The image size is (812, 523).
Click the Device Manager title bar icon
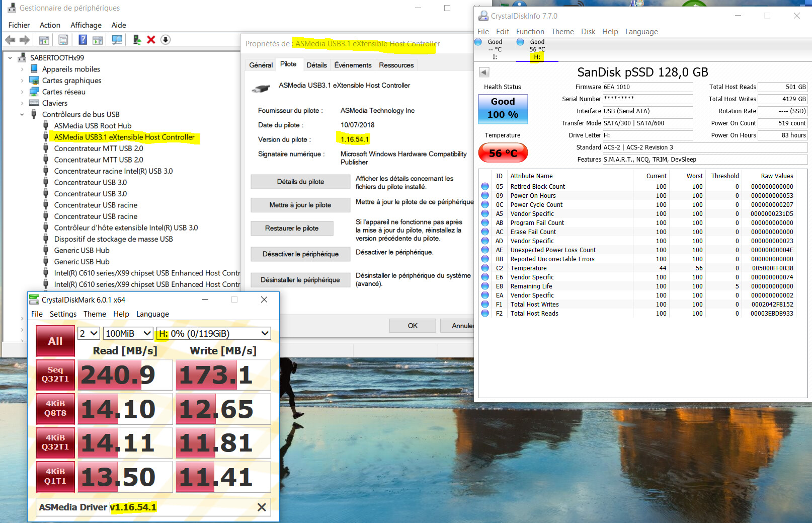pos(12,8)
